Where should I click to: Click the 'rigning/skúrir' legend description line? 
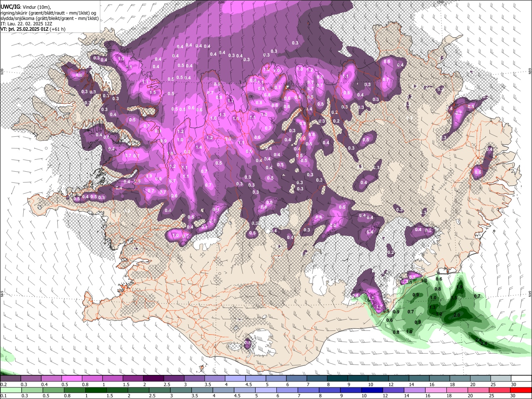click(48, 12)
